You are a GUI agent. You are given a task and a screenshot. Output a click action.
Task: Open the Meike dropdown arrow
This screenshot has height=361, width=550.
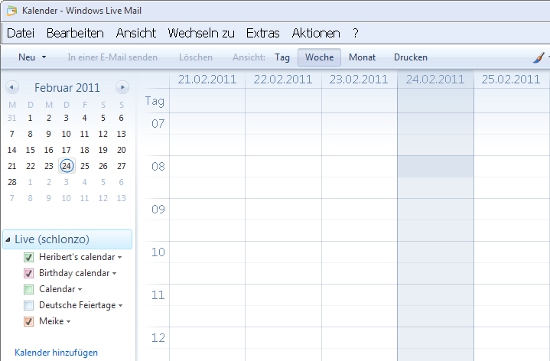tap(68, 322)
